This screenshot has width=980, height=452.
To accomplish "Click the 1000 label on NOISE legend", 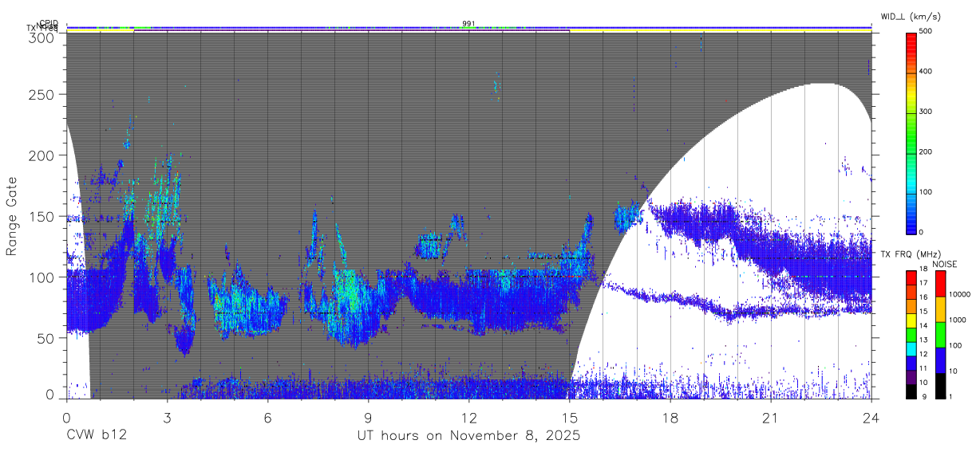I will coord(958,320).
